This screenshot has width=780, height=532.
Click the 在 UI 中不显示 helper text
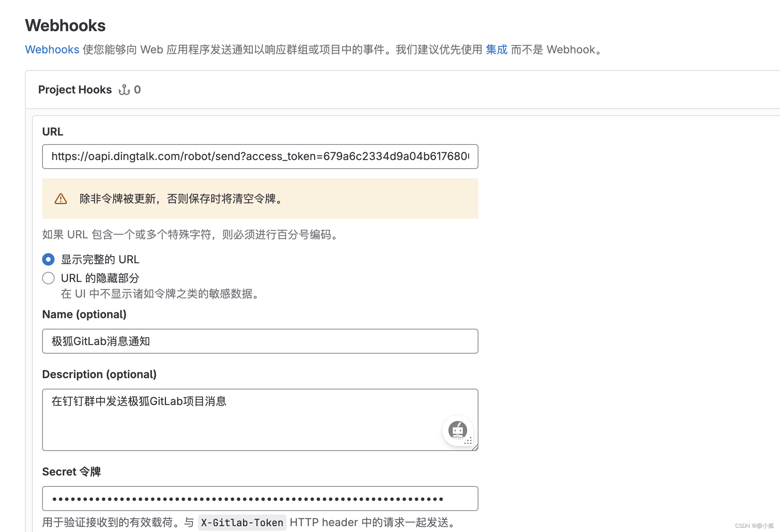pos(161,294)
